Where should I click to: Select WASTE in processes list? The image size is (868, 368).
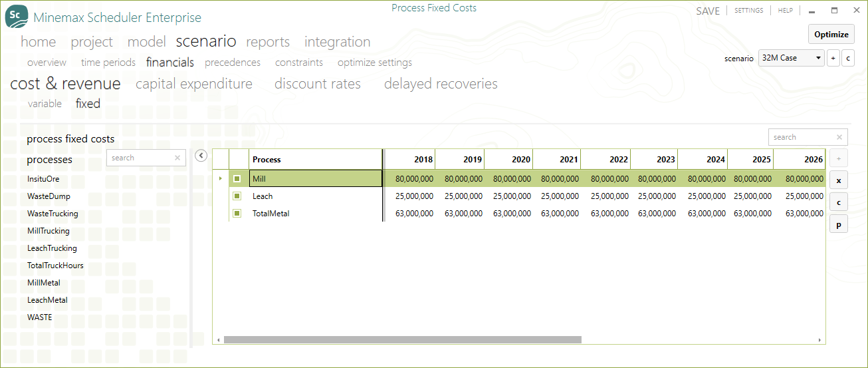pos(39,317)
